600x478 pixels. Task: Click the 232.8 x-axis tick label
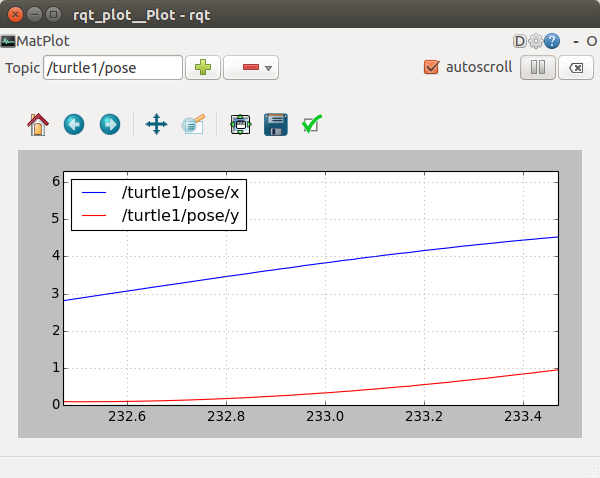[x=226, y=416]
